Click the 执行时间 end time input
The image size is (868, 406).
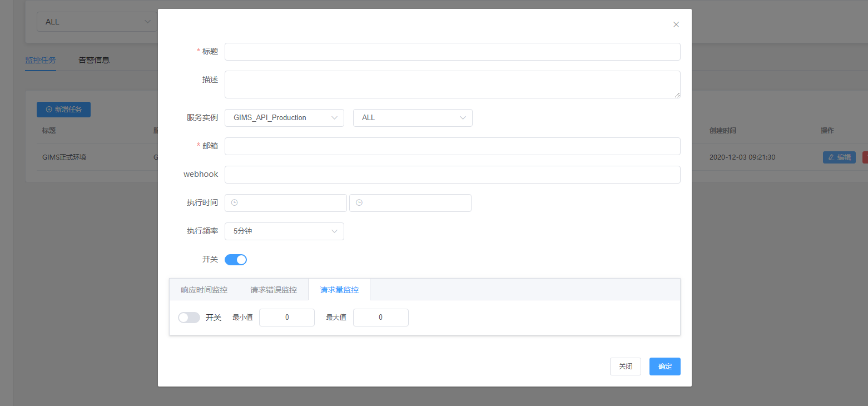(x=410, y=203)
